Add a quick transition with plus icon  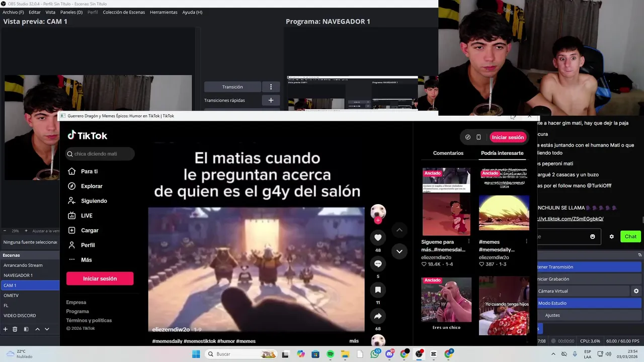pyautogui.click(x=271, y=100)
